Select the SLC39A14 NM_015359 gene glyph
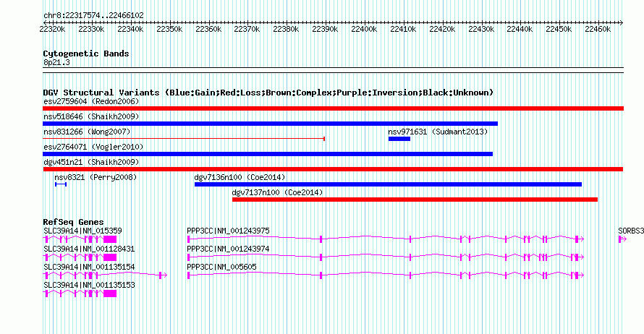 coord(80,239)
